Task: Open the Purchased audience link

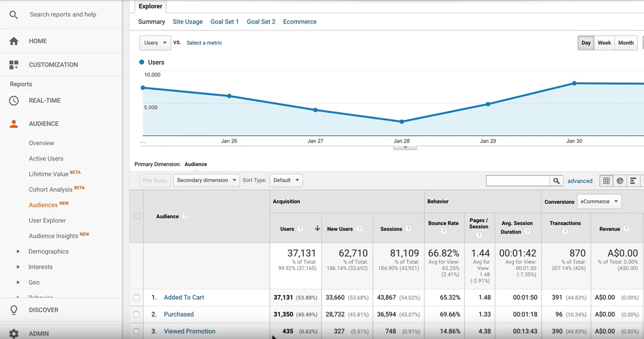Action: click(179, 315)
